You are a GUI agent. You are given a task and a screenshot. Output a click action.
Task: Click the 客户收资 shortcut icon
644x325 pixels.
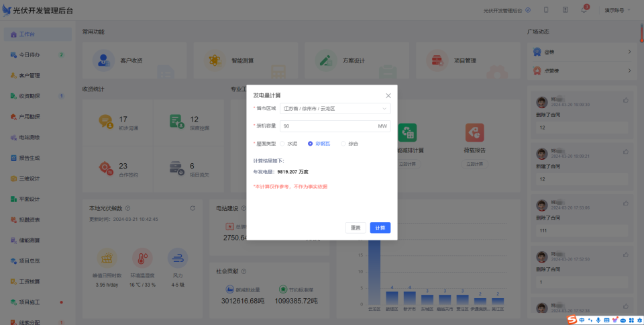(x=103, y=60)
